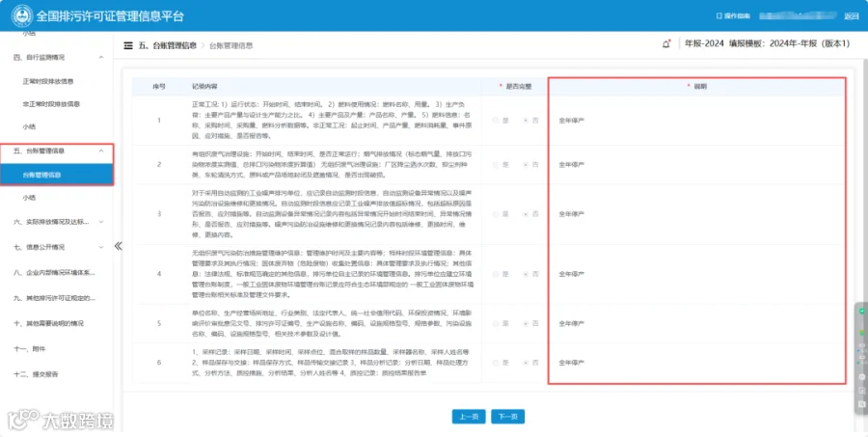Image resolution: width=868 pixels, height=437 pixels.
Task: Select 否 radio for row 1
Action: pos(526,121)
